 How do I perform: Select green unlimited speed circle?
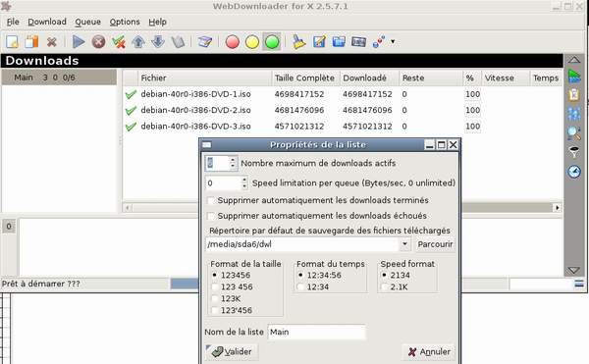[272, 41]
